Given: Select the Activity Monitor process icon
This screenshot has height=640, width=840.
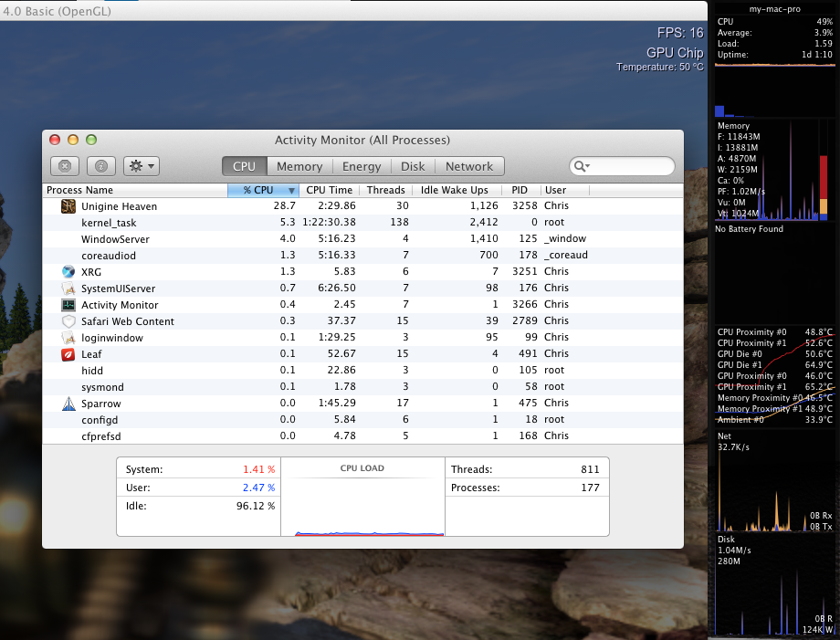Looking at the screenshot, I should pos(68,305).
